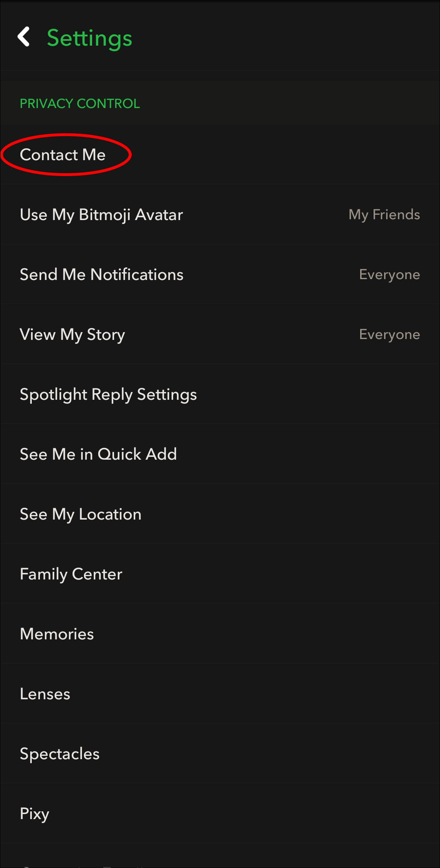Tap the green Settings title
Image resolution: width=440 pixels, height=868 pixels.
(x=89, y=38)
